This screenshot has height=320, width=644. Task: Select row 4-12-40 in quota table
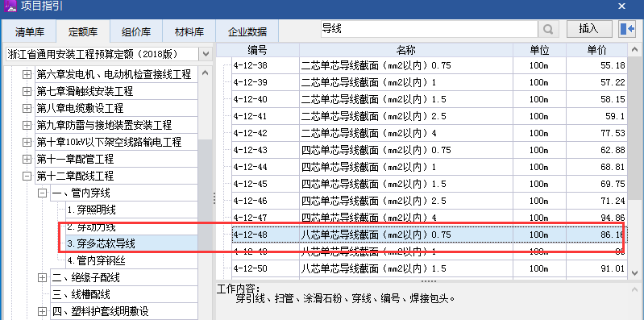[x=430, y=99]
